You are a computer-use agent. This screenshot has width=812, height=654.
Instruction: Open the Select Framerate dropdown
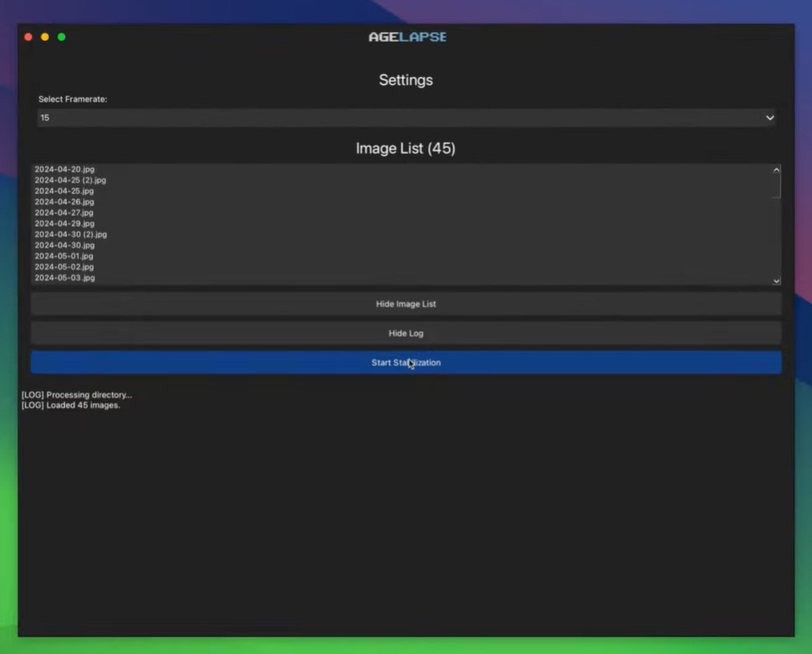(x=406, y=118)
